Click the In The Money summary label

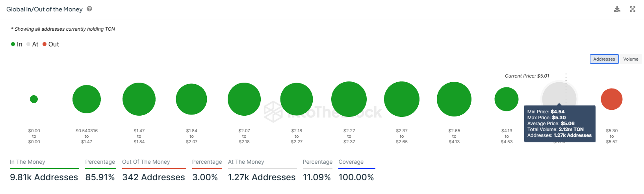pos(28,162)
